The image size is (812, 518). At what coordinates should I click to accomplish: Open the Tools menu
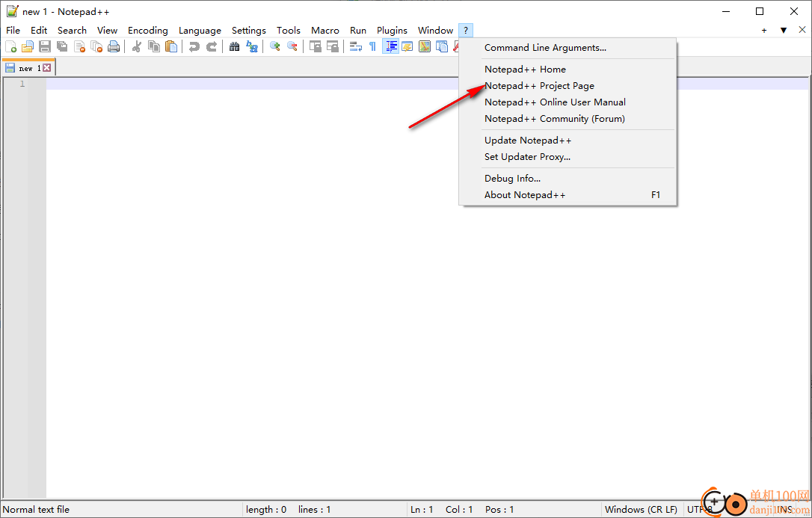(289, 31)
